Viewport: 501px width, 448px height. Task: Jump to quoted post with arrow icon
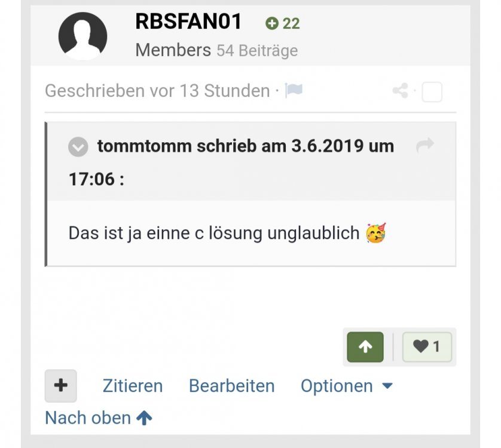click(425, 145)
